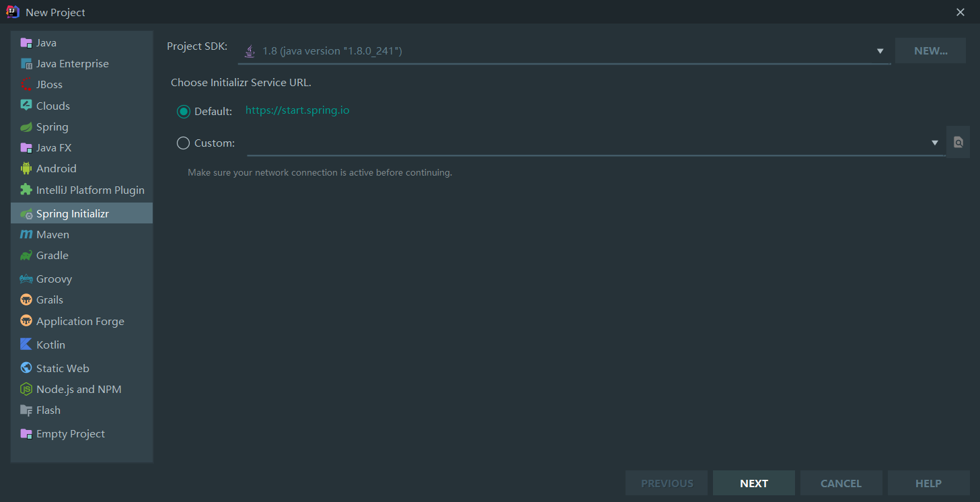Select the Spring list entry label
Viewport: 980px width, 502px height.
point(52,127)
